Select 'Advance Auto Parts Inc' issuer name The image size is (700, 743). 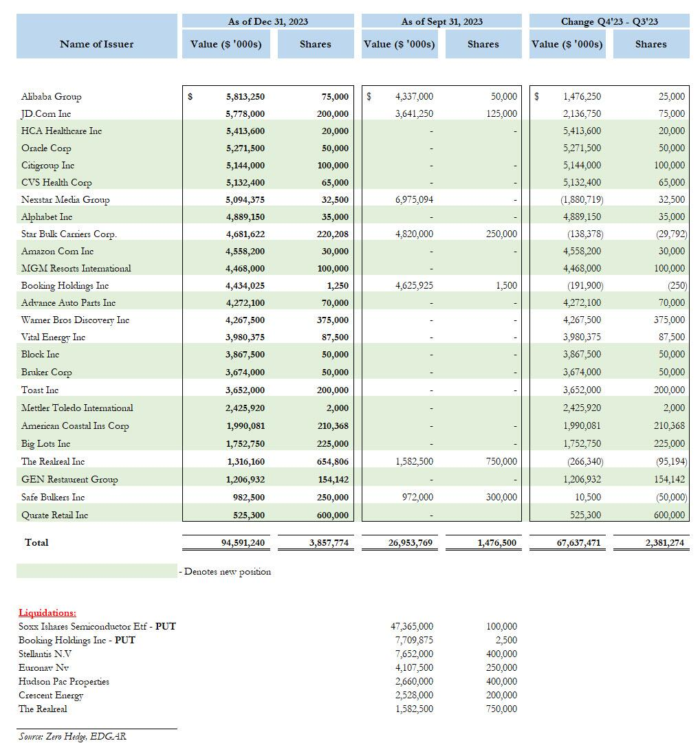(68, 303)
